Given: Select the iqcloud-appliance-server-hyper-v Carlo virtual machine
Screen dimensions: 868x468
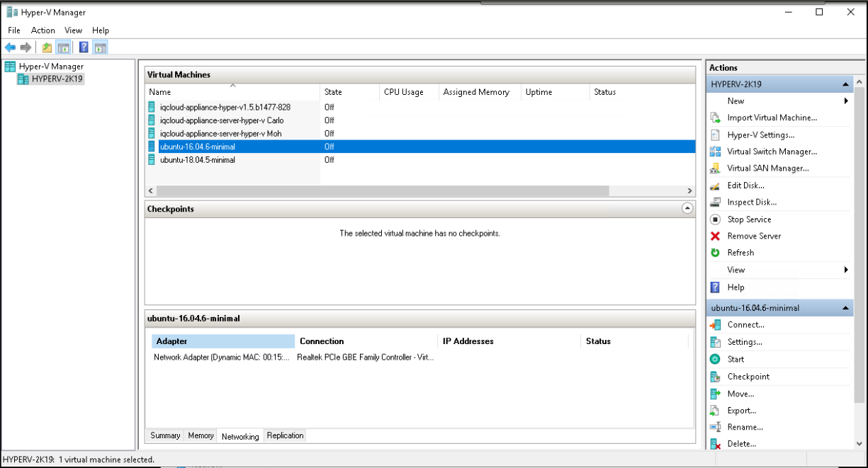Looking at the screenshot, I should [222, 120].
